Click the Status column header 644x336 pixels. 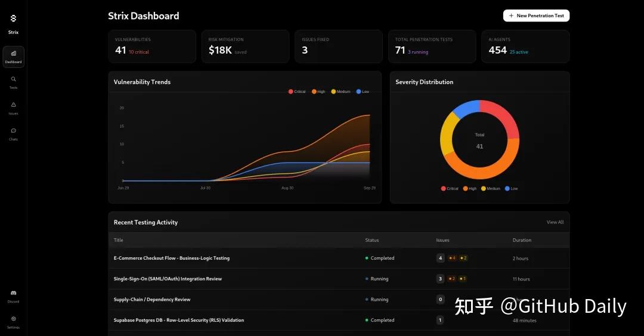371,240
